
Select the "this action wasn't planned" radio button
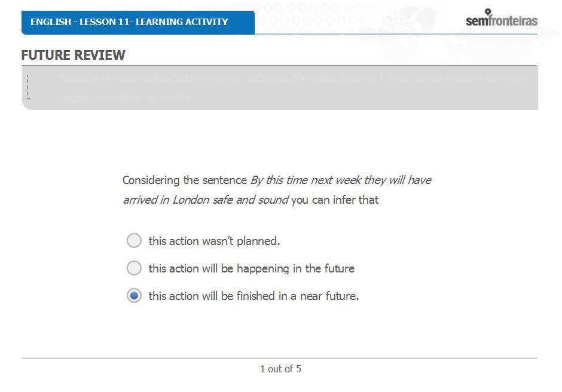[x=134, y=240]
